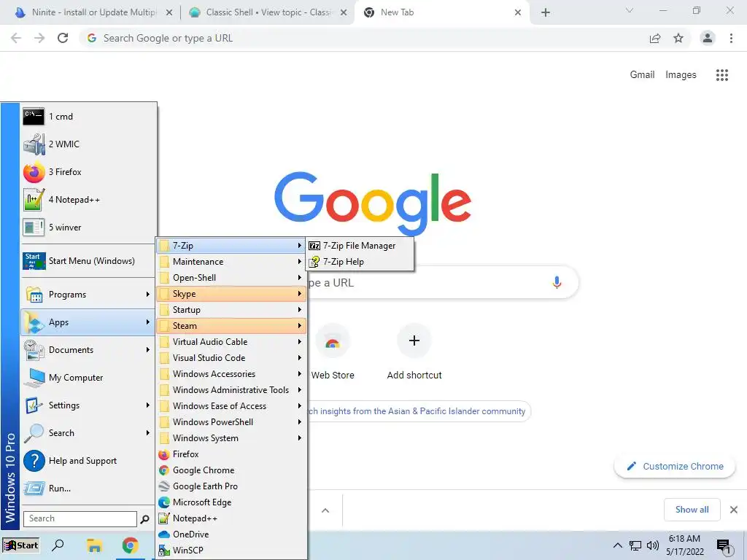
Task: Bookmark this tab with the star icon
Action: point(678,38)
